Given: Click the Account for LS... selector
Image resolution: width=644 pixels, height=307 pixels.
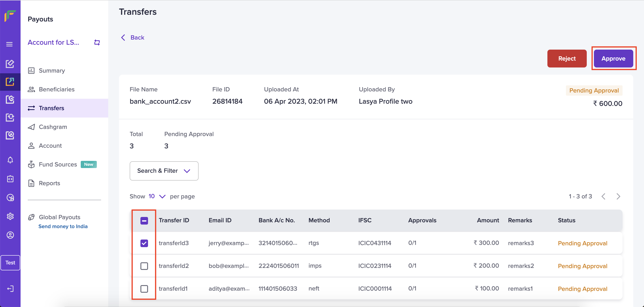Looking at the screenshot, I should tap(53, 42).
